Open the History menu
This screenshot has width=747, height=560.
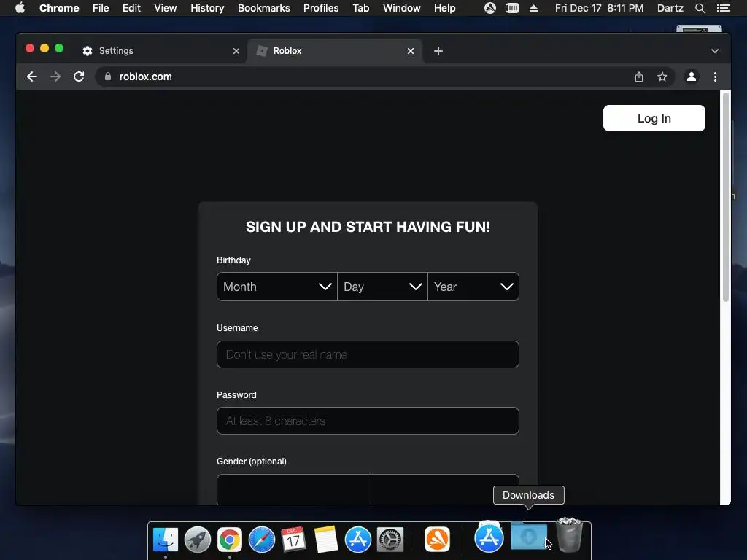click(x=207, y=8)
